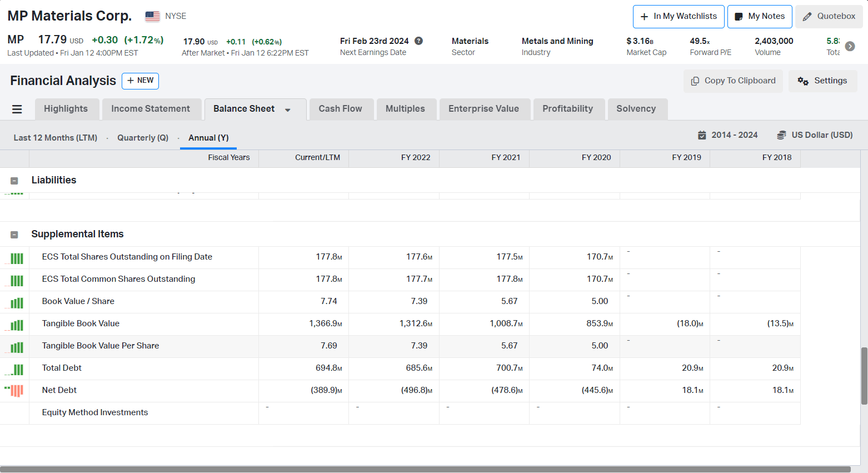Collapse the Supplemental Items section
Viewport: 868px width, 473px height.
tap(14, 235)
